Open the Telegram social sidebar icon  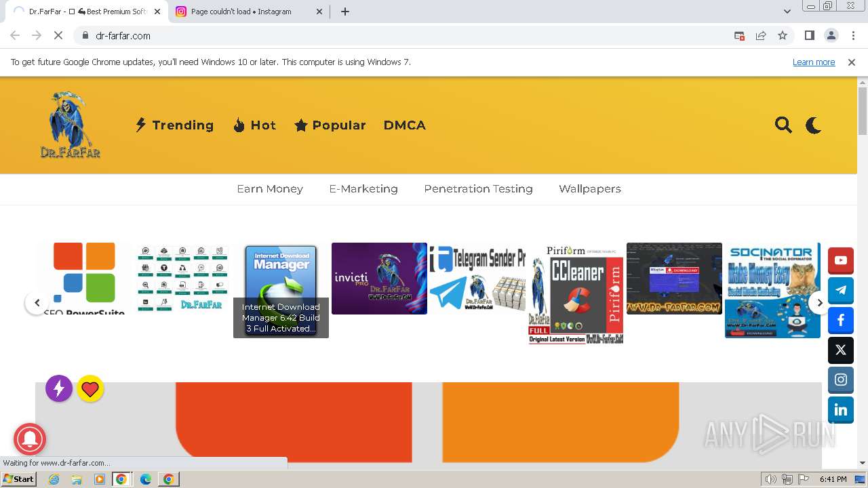pyautogui.click(x=841, y=290)
